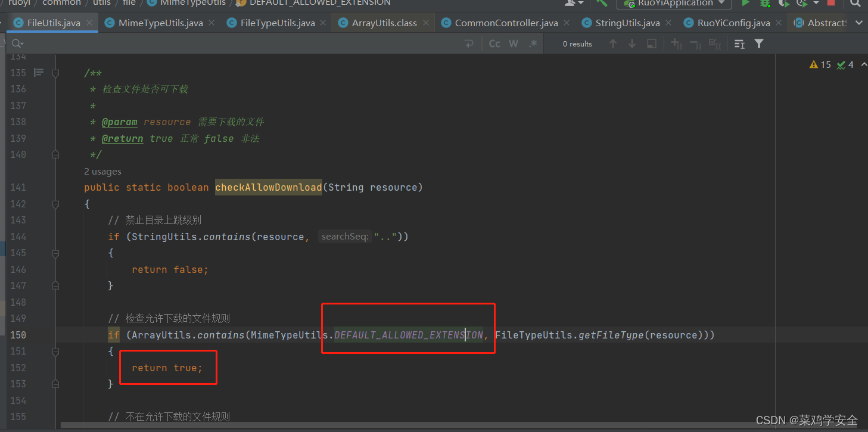
Task: Toggle rendered doc view at line 135
Action: (x=39, y=73)
